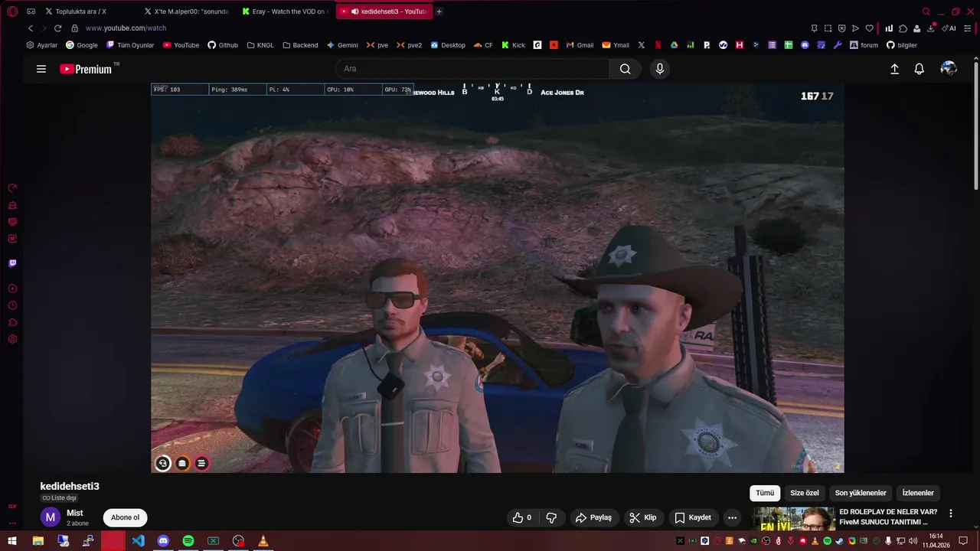
Task: Click the YouTube Premium logo
Action: 86,69
